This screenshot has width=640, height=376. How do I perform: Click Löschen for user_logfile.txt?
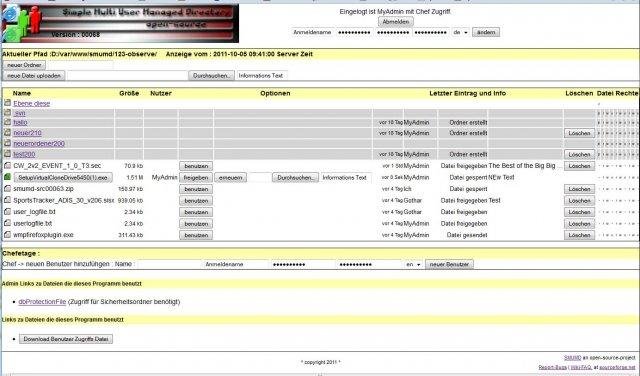[579, 212]
